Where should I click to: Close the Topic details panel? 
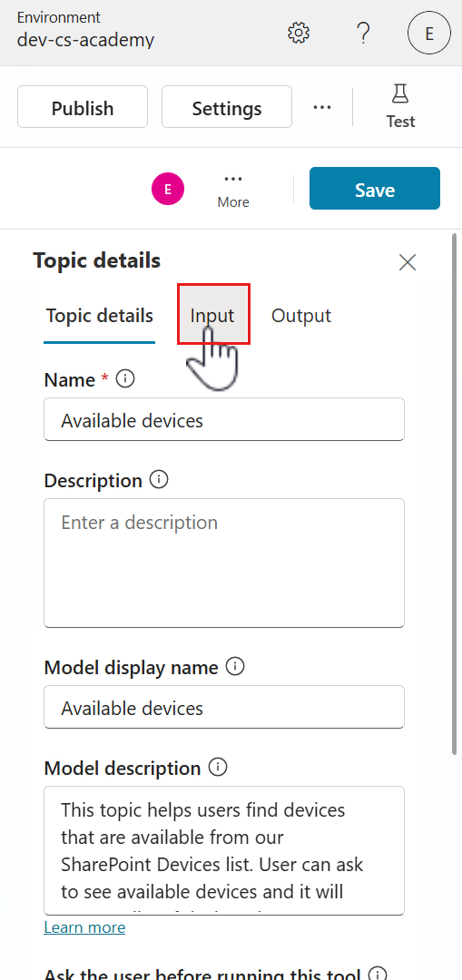click(408, 262)
